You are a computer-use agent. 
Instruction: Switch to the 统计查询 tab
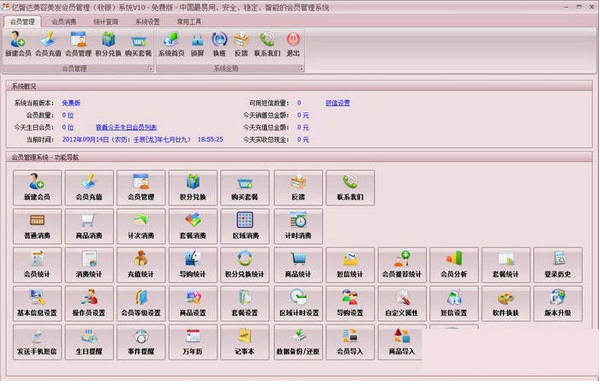[x=106, y=22]
